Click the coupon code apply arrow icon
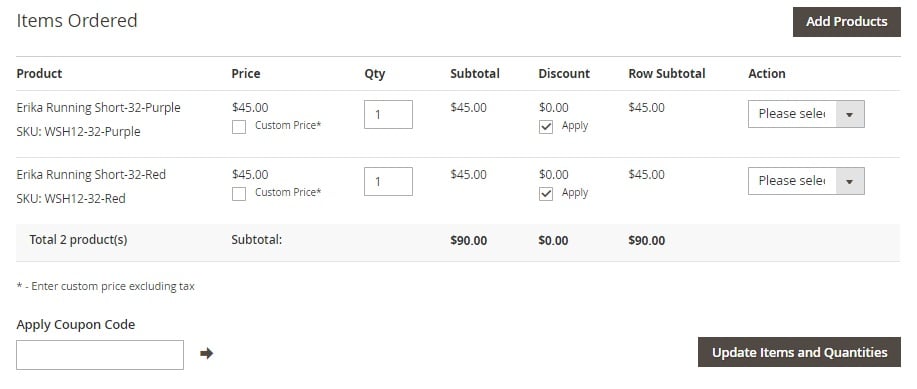Viewport: 917px width, 389px height. pos(206,353)
